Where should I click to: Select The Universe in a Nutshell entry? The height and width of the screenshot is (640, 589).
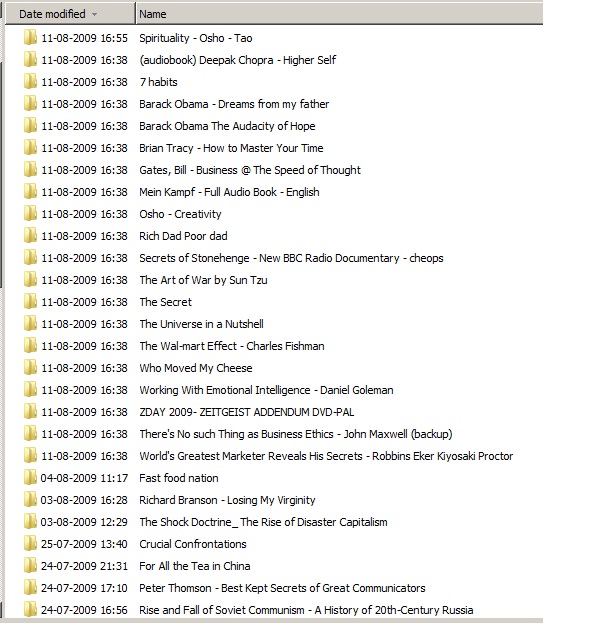201,324
